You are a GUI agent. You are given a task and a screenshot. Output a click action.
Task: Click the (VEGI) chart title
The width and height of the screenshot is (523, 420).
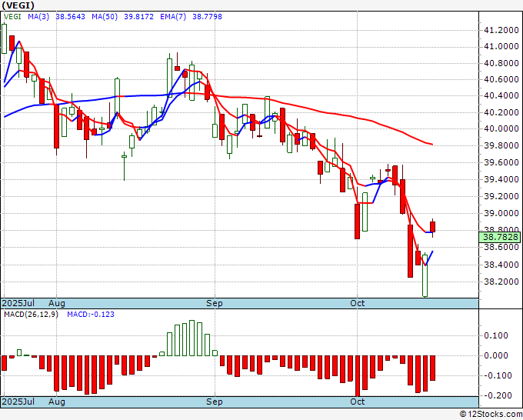pos(18,5)
